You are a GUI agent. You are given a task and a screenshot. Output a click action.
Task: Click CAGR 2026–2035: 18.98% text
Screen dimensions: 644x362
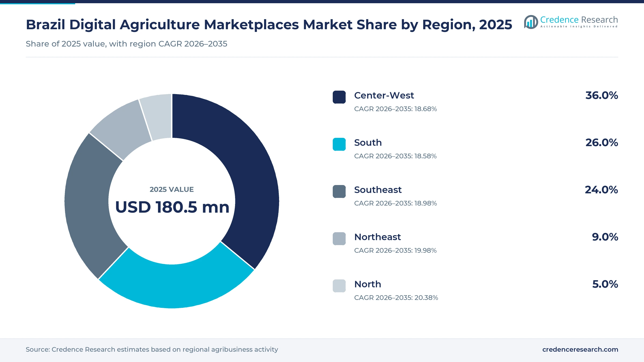(x=396, y=203)
